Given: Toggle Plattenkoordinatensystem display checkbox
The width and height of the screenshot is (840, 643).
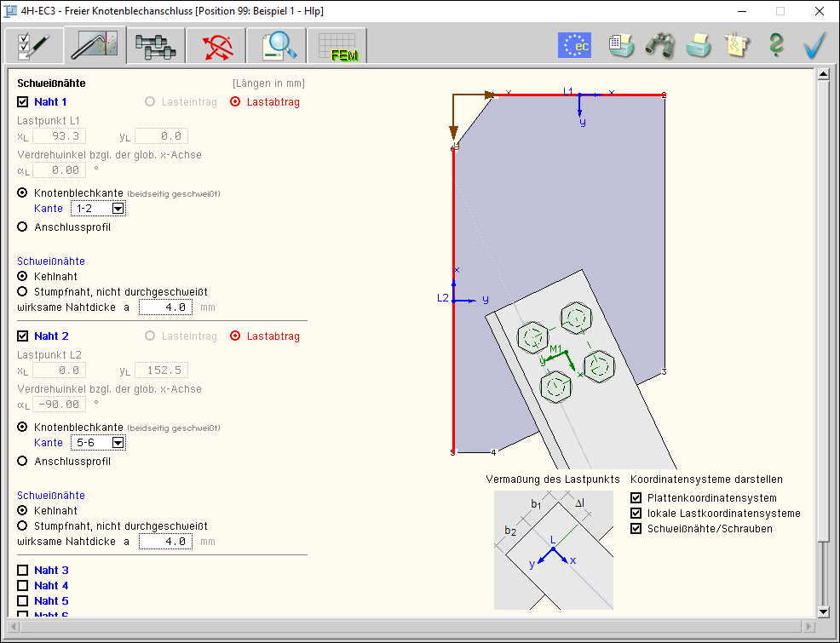Looking at the screenshot, I should tap(636, 498).
